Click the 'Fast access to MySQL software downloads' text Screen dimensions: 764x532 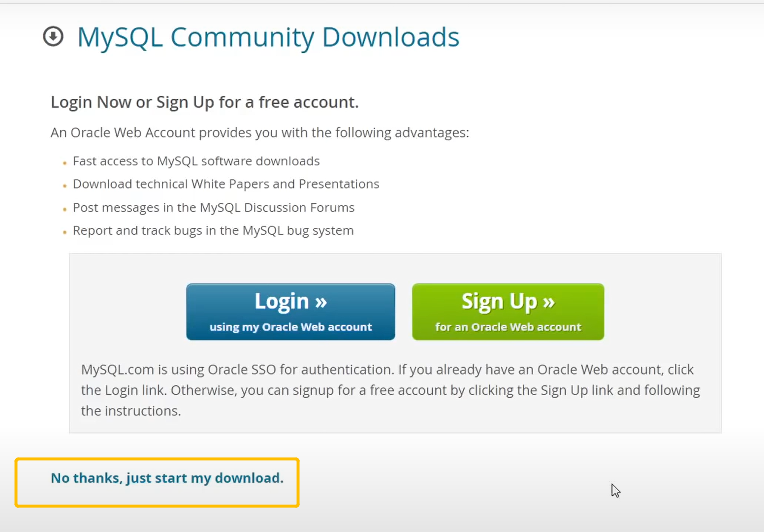tap(196, 161)
